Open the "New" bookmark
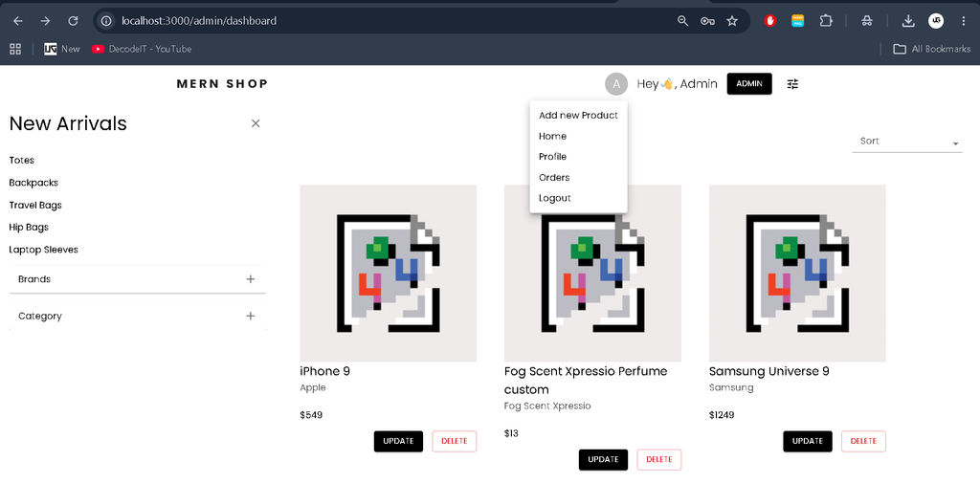Image resolution: width=980 pixels, height=483 pixels. 62,49
